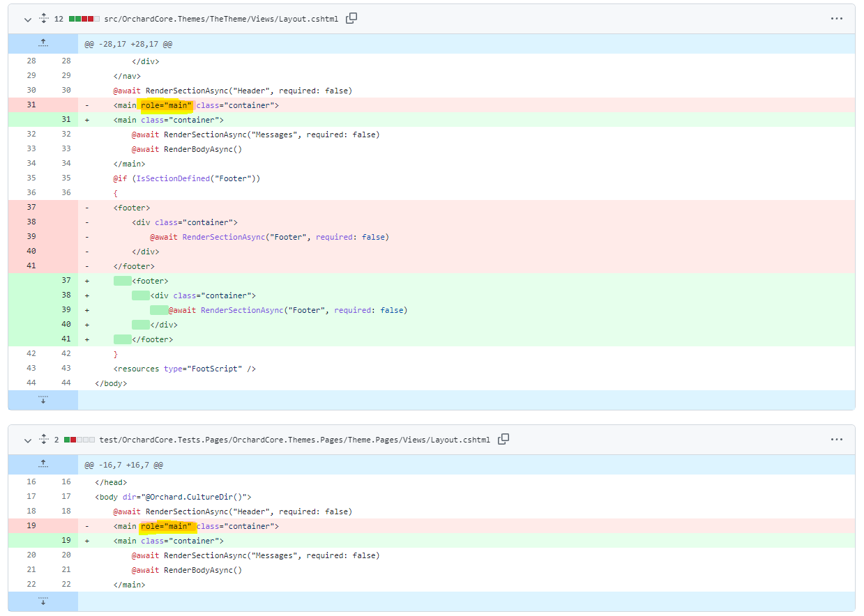The height and width of the screenshot is (616, 864).
Task: Select deleted line number 37
Action: tap(31, 208)
